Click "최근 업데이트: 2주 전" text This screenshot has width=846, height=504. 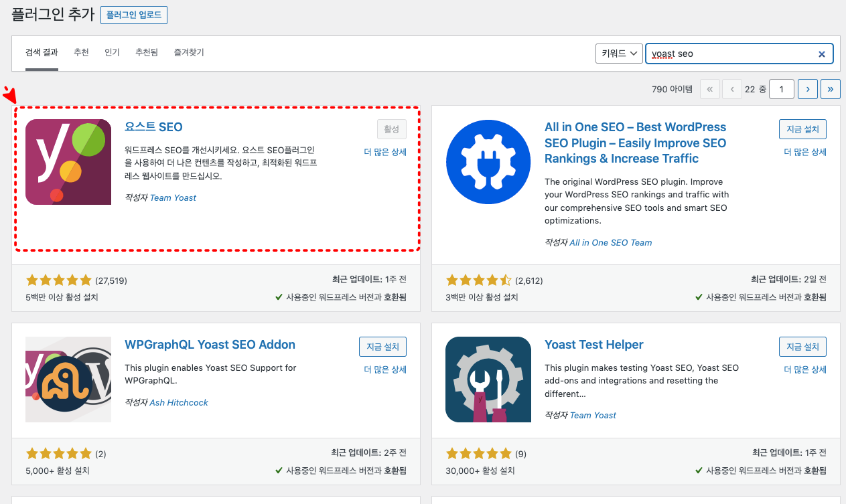[x=368, y=452]
